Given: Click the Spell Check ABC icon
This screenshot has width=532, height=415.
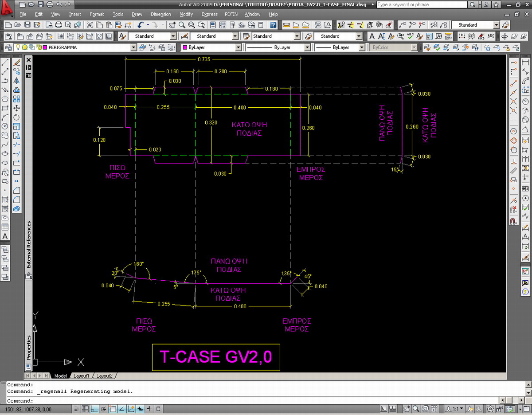Looking at the screenshot, I should tap(411, 36).
